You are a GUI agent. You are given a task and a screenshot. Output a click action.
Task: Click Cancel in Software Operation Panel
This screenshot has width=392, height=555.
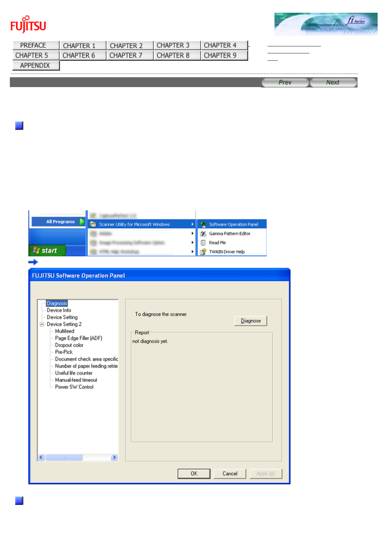(x=230, y=474)
